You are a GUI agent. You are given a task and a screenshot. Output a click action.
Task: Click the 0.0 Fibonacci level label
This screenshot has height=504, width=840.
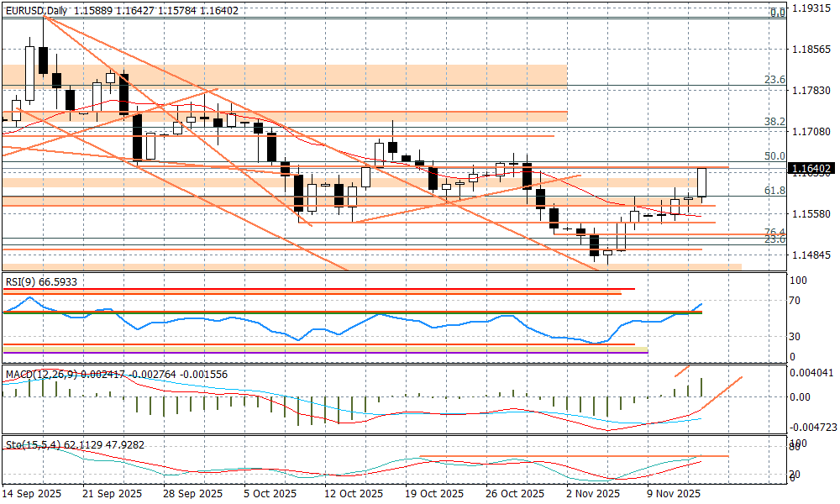(778, 13)
